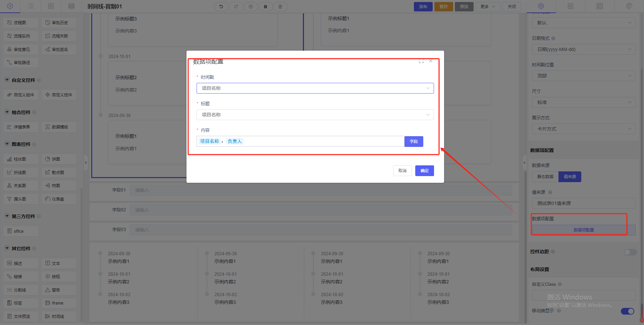Image resolution: width=644 pixels, height=325 pixels.
Task: Switch to the settings gear tab
Action: pos(541,6)
